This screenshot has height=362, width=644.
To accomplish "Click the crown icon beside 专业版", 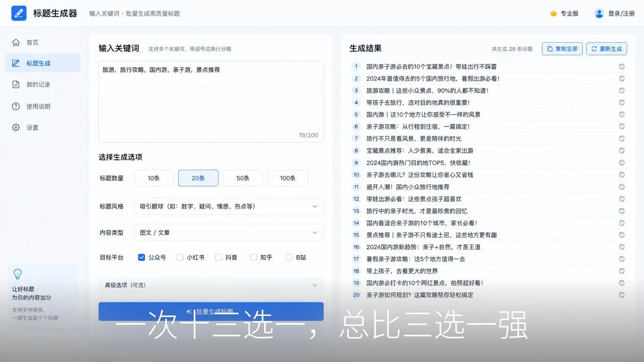I will (553, 13).
